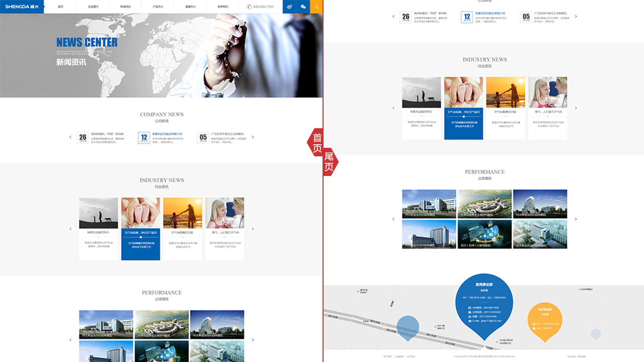Go to 产品中心 in the navigation bar

(157, 7)
